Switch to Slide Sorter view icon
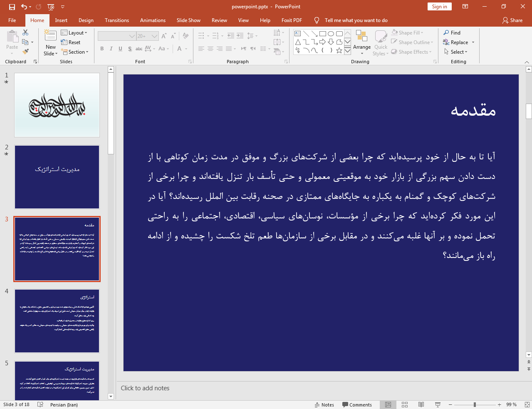Viewport: 532px width, 409px height. point(404,404)
